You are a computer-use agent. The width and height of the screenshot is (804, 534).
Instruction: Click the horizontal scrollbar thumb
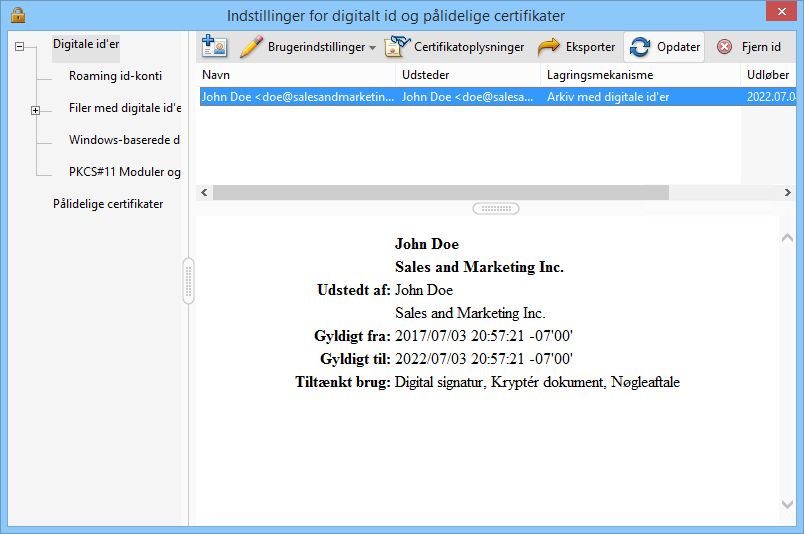[441, 192]
